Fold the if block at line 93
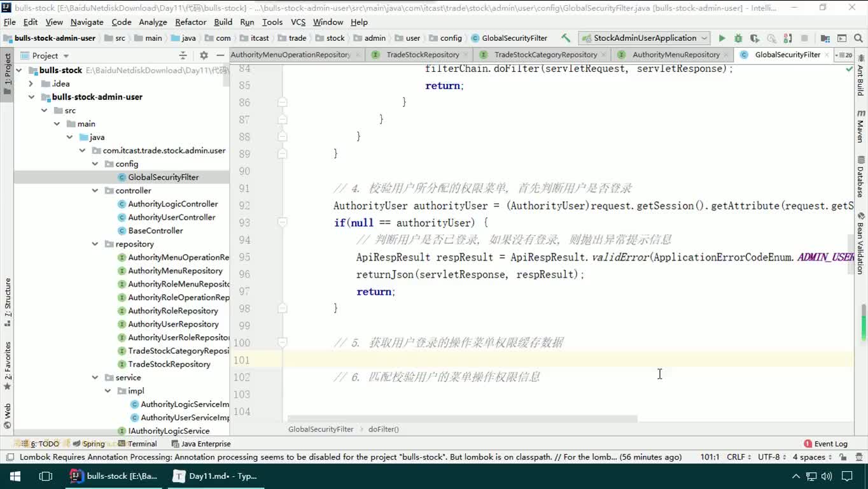 [x=283, y=222]
